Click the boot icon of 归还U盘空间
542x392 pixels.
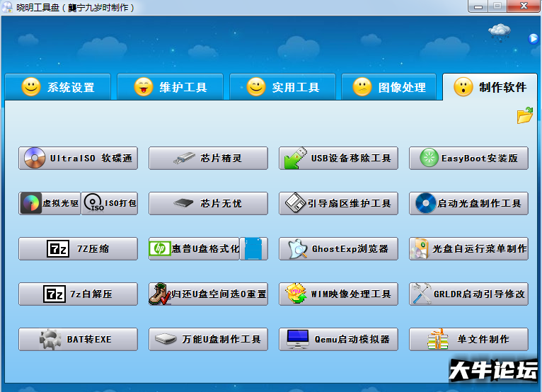click(160, 294)
